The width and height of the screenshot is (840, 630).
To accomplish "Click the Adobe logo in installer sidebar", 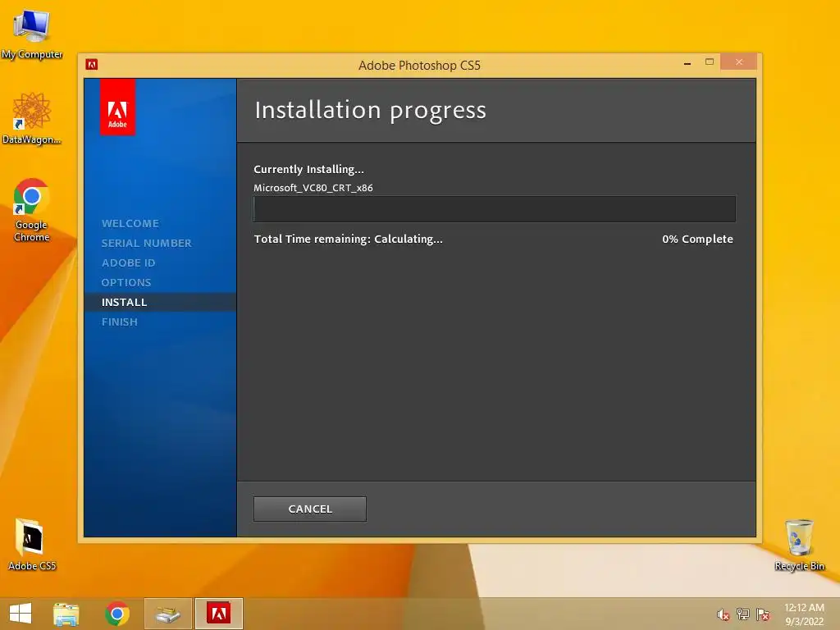I will (117, 107).
